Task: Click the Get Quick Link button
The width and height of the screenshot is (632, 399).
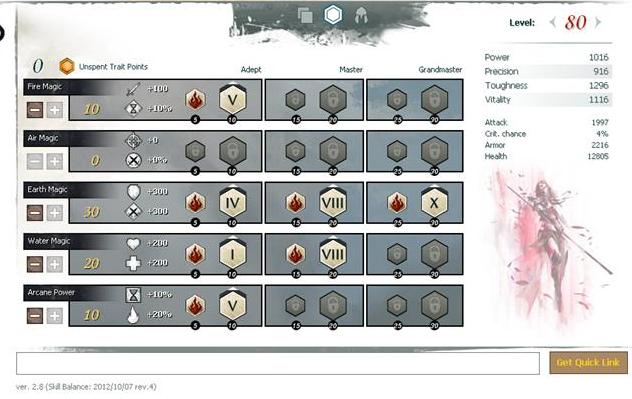Action: (x=588, y=362)
